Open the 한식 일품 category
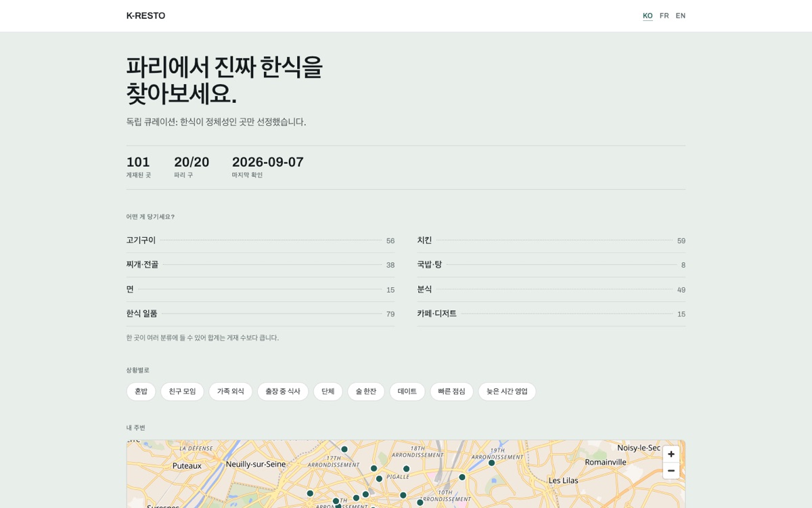The width and height of the screenshot is (812, 508). pyautogui.click(x=261, y=314)
